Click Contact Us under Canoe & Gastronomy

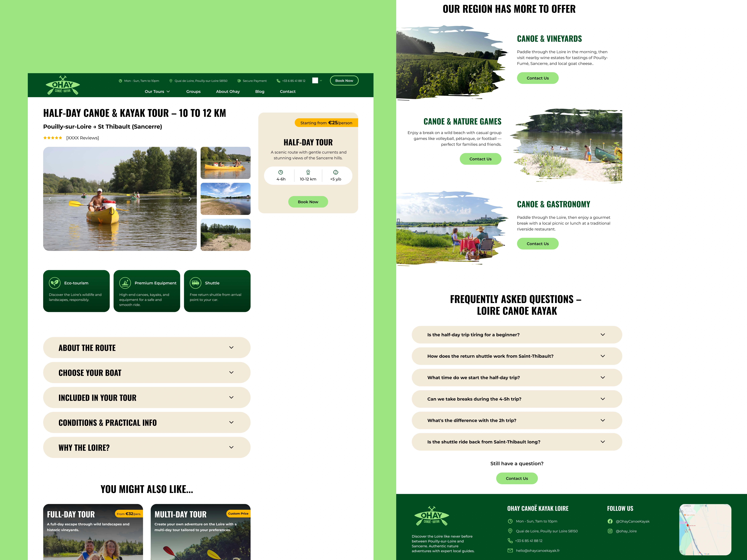tap(538, 244)
